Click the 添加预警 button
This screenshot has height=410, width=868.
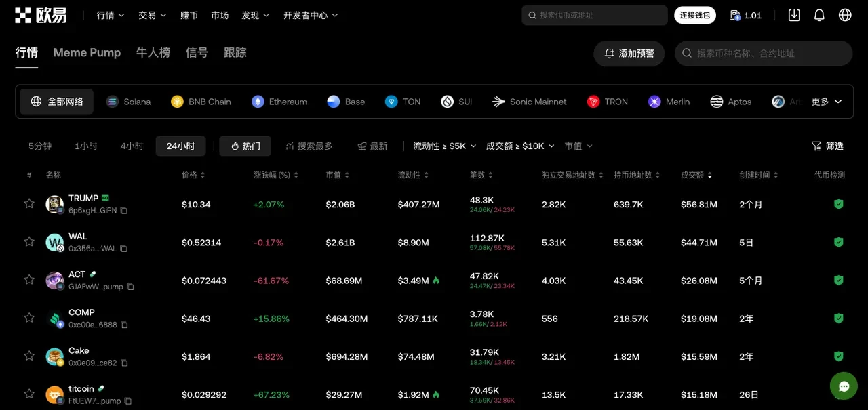[629, 53]
